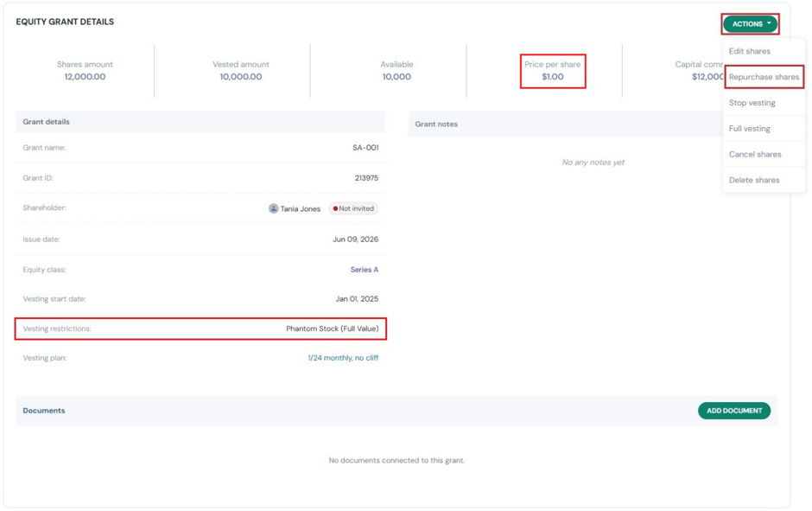Click the grant name SA-001
The height and width of the screenshot is (511, 812).
click(x=365, y=148)
